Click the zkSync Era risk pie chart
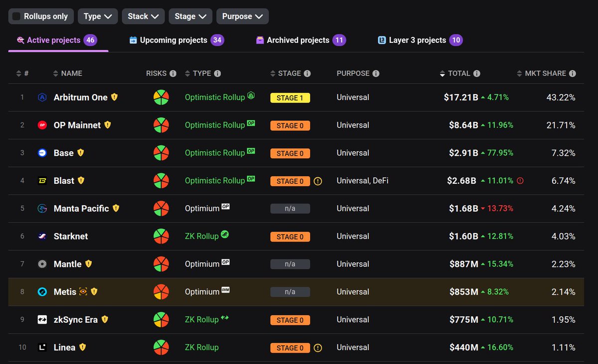Screen dimensions: 598x364 click(161, 320)
